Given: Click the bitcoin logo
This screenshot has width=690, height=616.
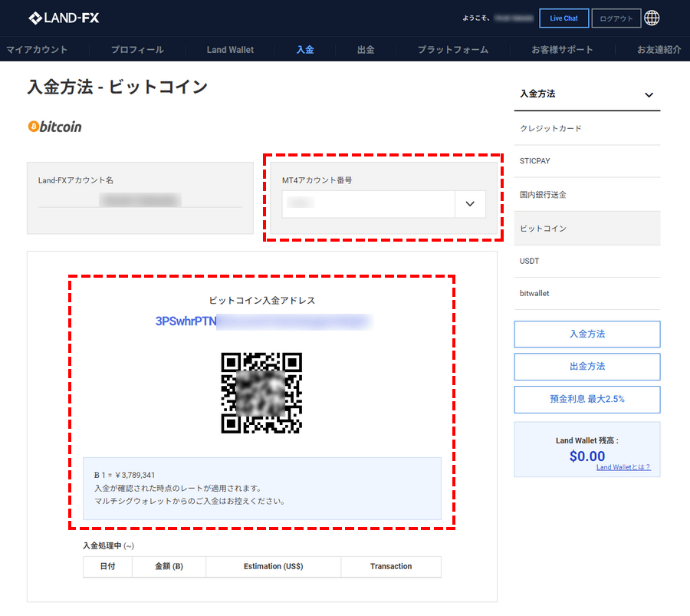Looking at the screenshot, I should [x=55, y=127].
